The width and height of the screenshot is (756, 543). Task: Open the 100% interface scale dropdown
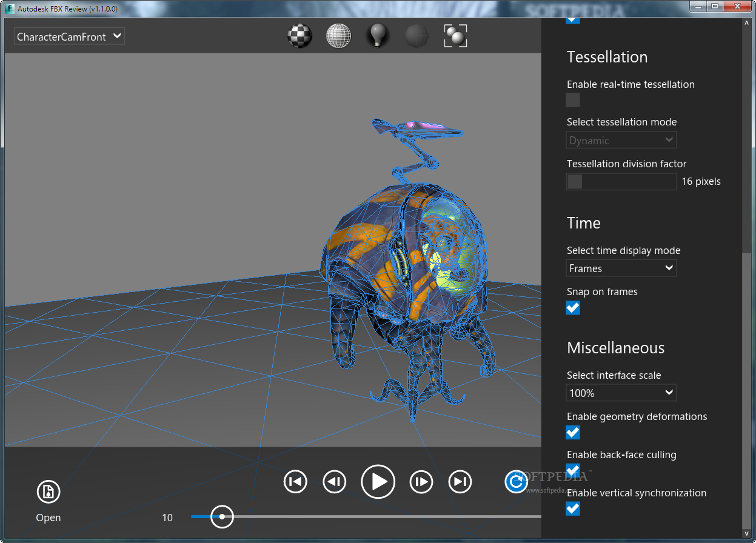(x=621, y=393)
